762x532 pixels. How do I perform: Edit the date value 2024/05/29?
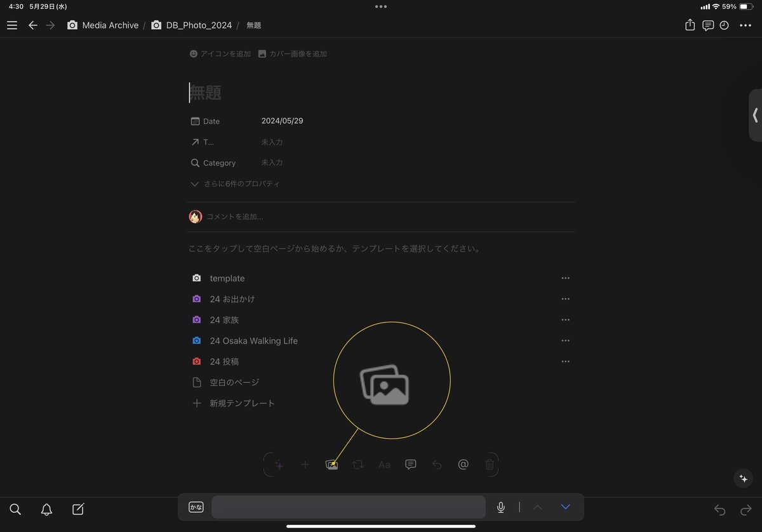point(283,121)
